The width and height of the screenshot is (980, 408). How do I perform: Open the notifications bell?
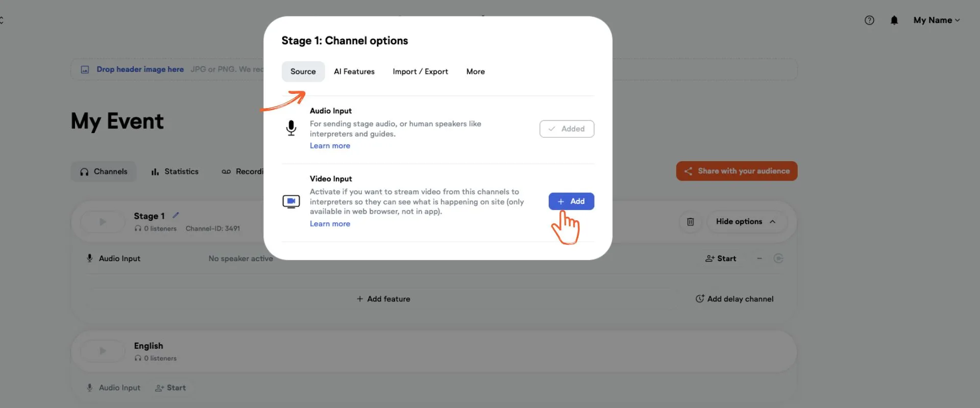pos(894,20)
